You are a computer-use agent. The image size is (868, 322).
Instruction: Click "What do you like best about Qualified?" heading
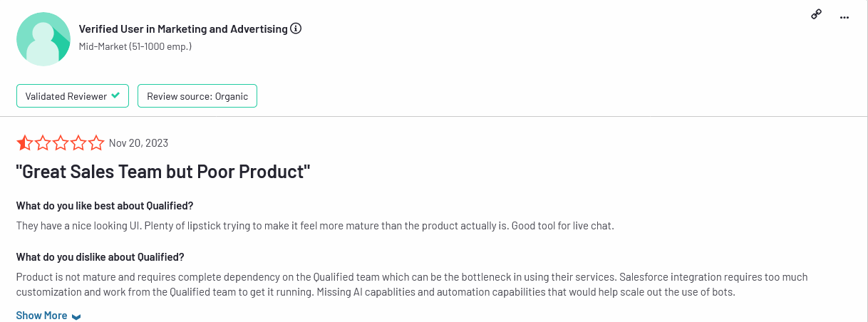pos(105,206)
